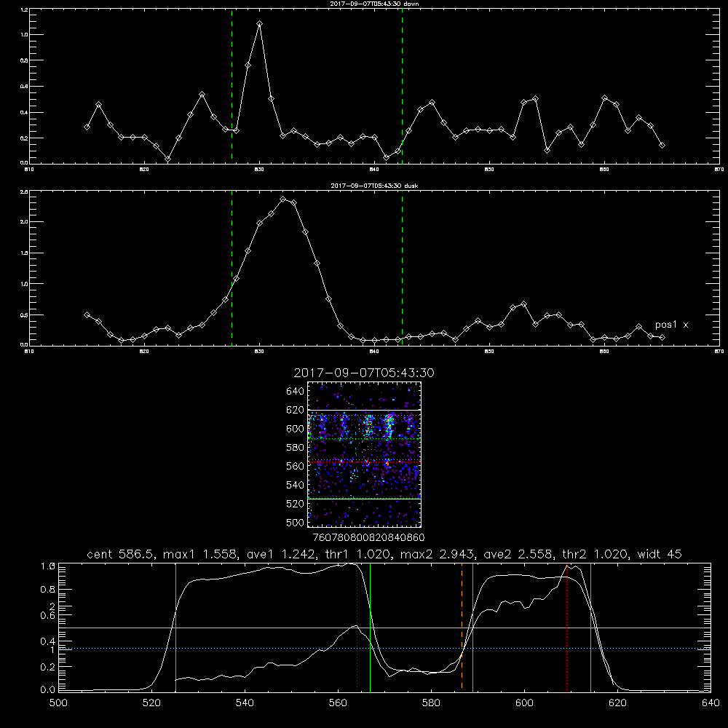Click the timestamp title above the spectrogram image
This screenshot has width=728, height=728.
pos(364,373)
